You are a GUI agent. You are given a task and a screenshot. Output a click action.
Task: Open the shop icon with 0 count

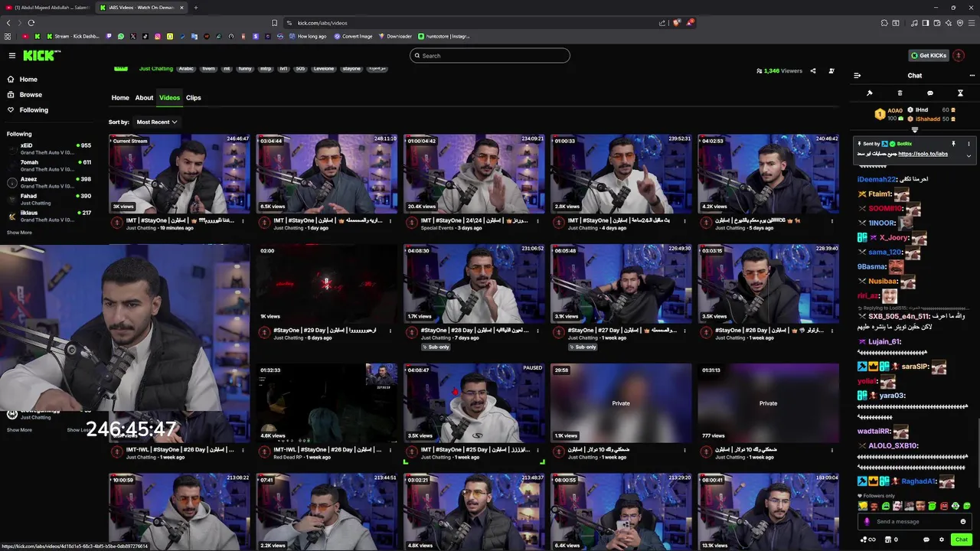tap(891, 540)
